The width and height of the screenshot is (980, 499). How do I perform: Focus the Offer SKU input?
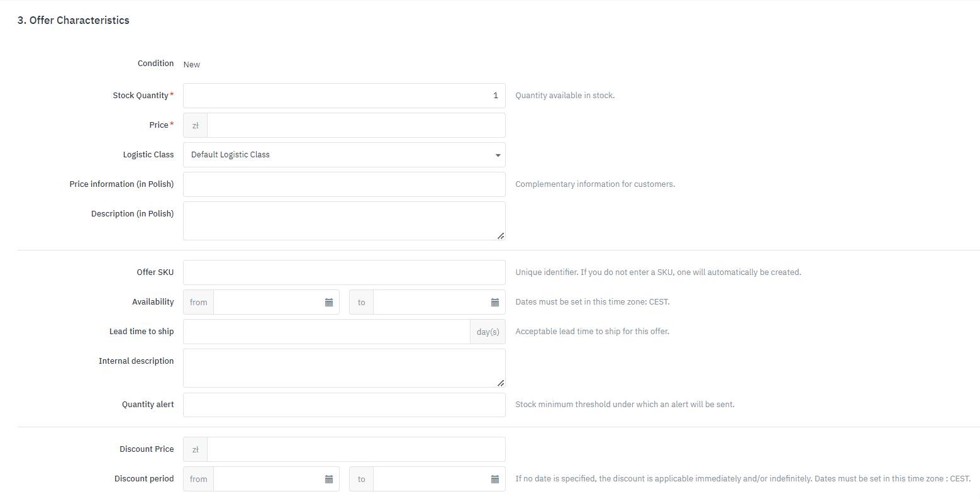343,272
